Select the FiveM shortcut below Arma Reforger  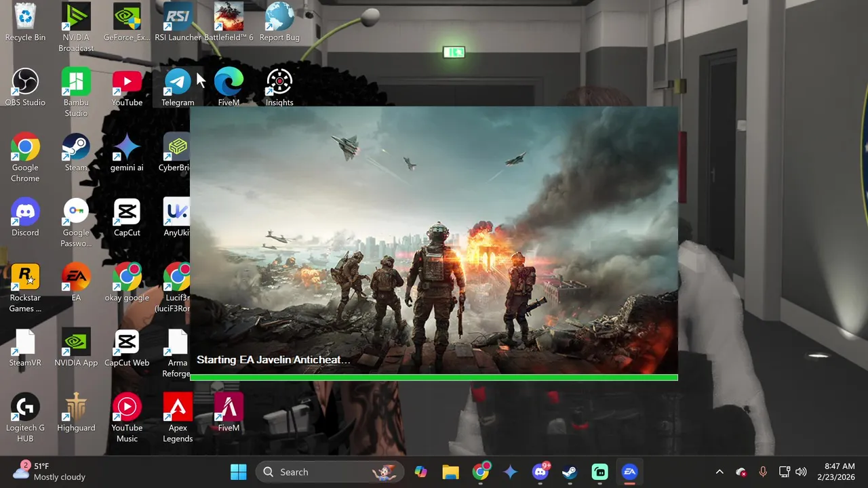coord(229,413)
